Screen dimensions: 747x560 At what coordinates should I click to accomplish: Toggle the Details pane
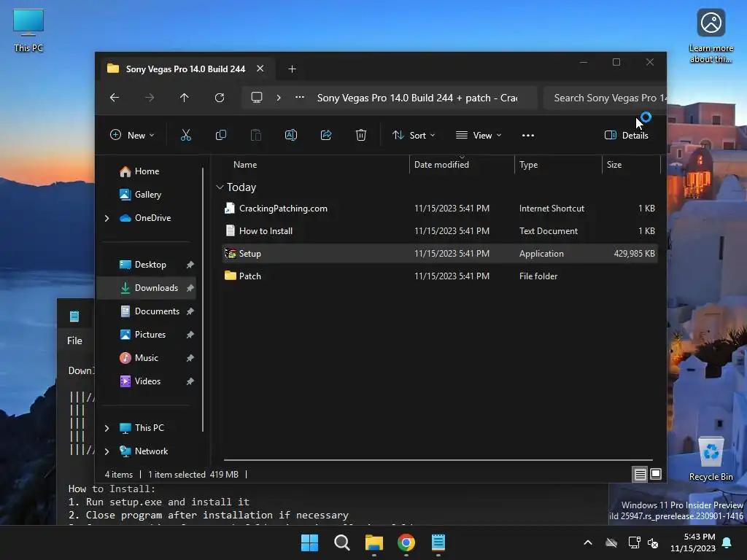point(626,135)
